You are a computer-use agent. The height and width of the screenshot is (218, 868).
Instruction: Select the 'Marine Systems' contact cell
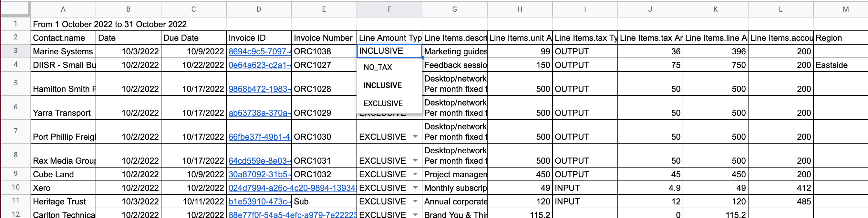coord(63,51)
